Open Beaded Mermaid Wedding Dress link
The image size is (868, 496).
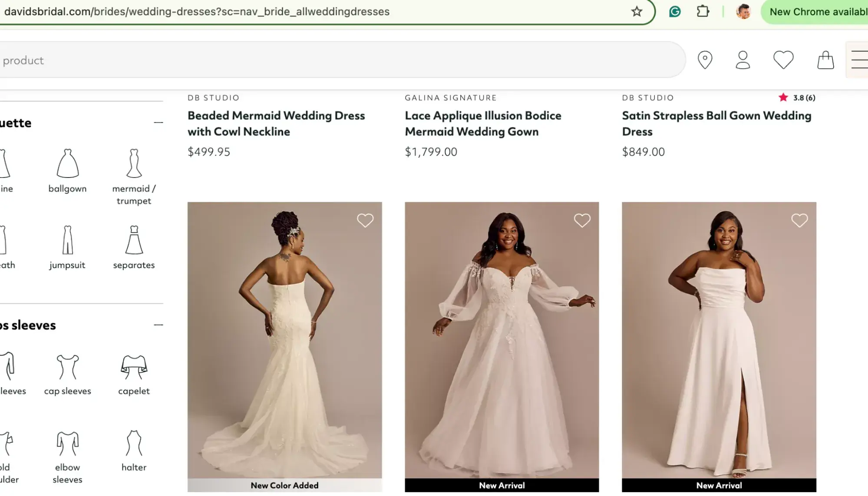[x=276, y=124]
